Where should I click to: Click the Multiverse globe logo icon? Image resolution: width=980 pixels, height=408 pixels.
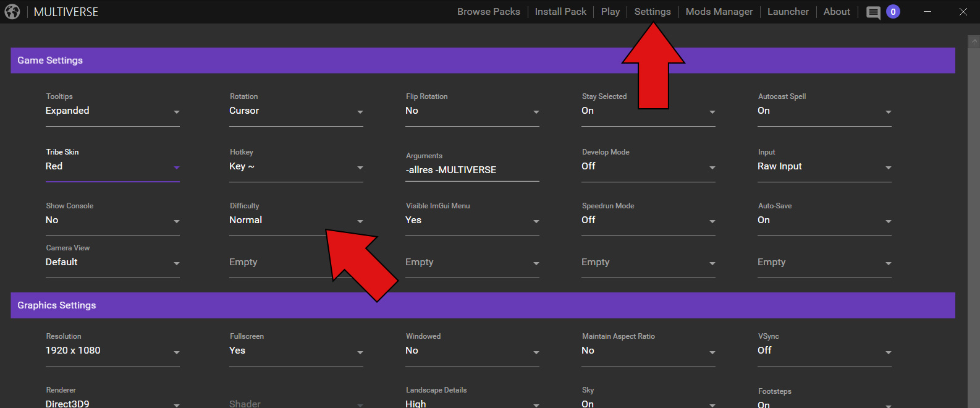pos(12,12)
